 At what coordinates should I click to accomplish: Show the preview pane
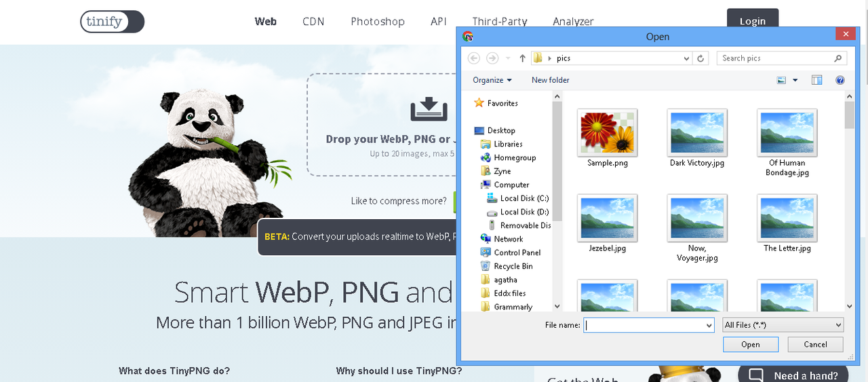pyautogui.click(x=816, y=80)
